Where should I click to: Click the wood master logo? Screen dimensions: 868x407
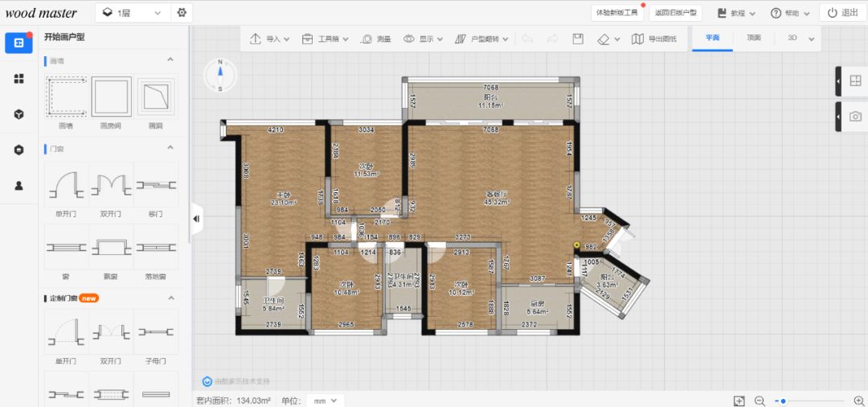click(x=41, y=13)
